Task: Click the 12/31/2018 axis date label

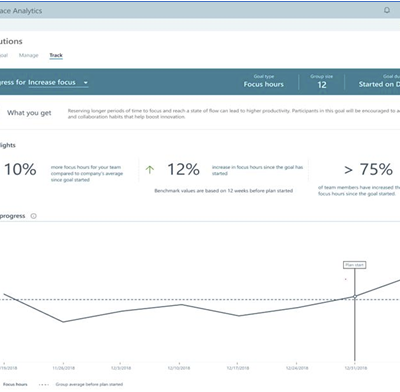Action: (x=356, y=368)
